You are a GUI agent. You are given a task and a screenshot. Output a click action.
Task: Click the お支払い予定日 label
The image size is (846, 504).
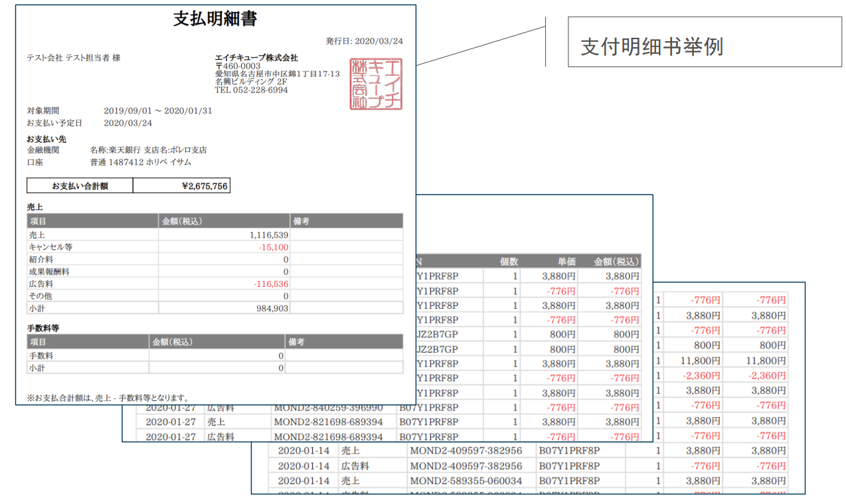click(54, 123)
